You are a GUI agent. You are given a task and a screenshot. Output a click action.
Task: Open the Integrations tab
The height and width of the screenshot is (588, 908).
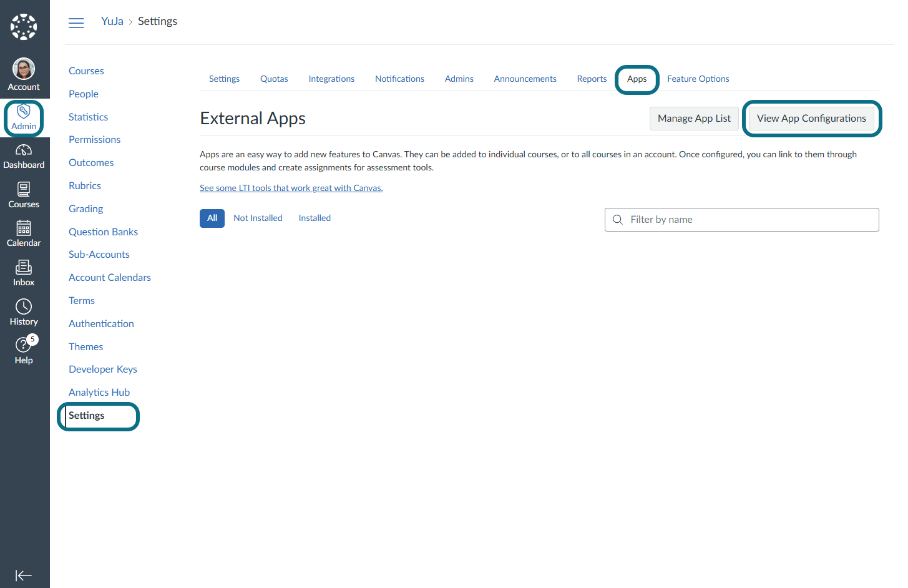(x=331, y=79)
